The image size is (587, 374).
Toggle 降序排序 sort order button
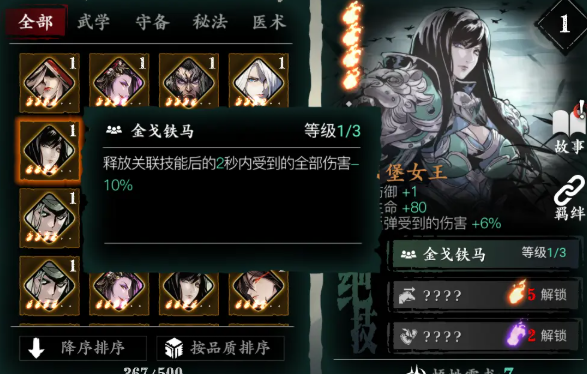[83, 348]
